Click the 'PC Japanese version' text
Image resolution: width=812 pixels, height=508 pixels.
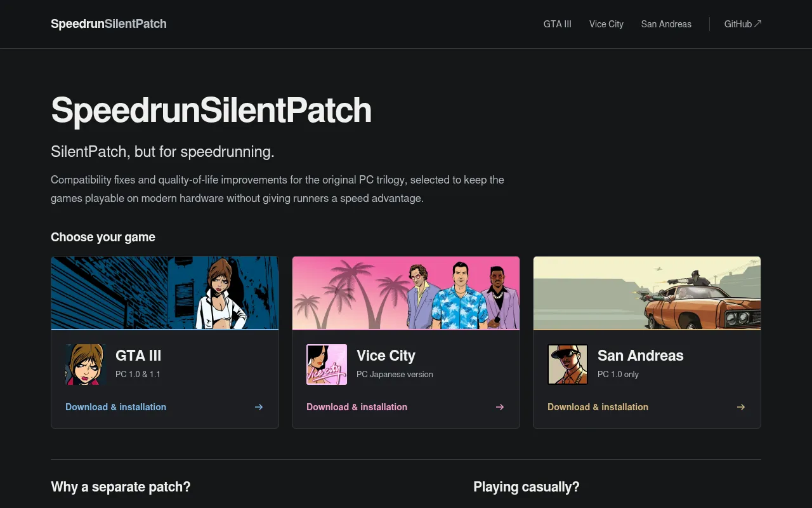point(395,375)
